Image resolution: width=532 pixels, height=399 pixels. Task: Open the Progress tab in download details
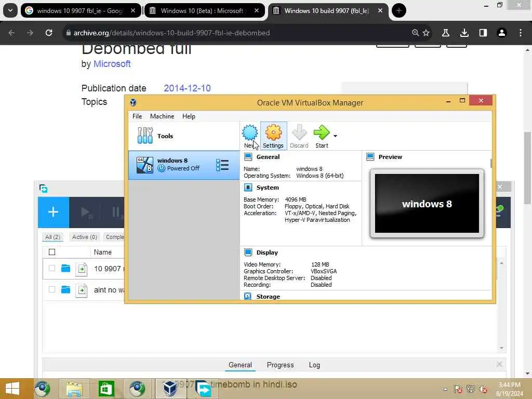[x=280, y=365]
